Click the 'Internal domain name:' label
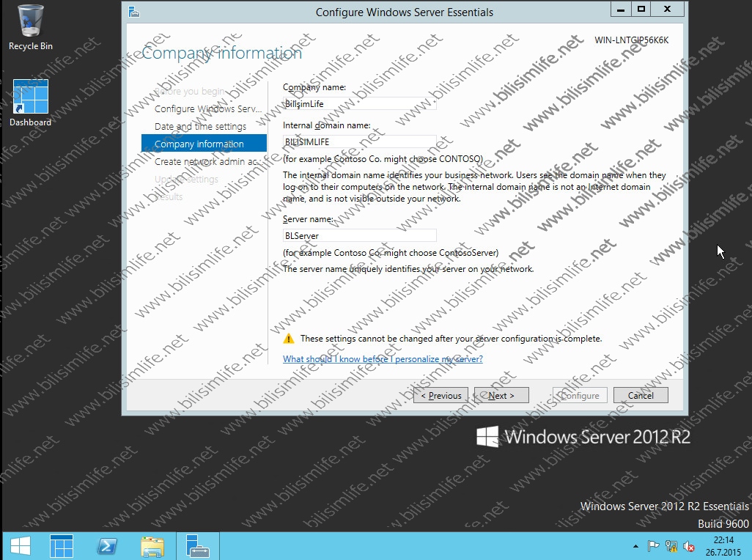752x560 pixels. coord(327,125)
